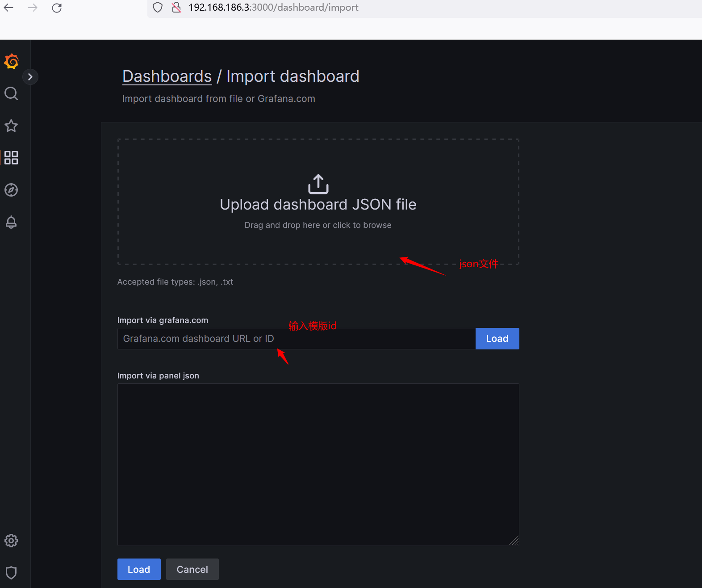Click the Dashboards breadcrumb link
This screenshot has height=588, width=702.
pyautogui.click(x=167, y=76)
